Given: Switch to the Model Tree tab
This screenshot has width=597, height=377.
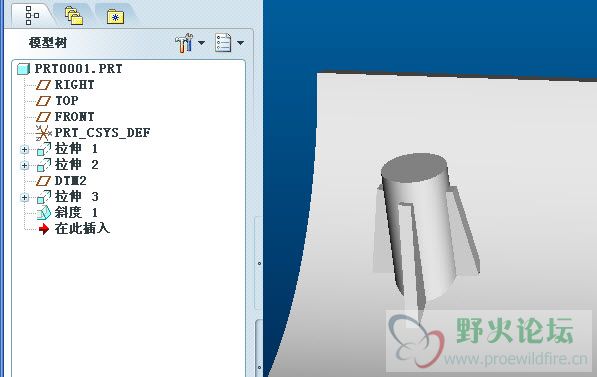Looking at the screenshot, I should 32,15.
